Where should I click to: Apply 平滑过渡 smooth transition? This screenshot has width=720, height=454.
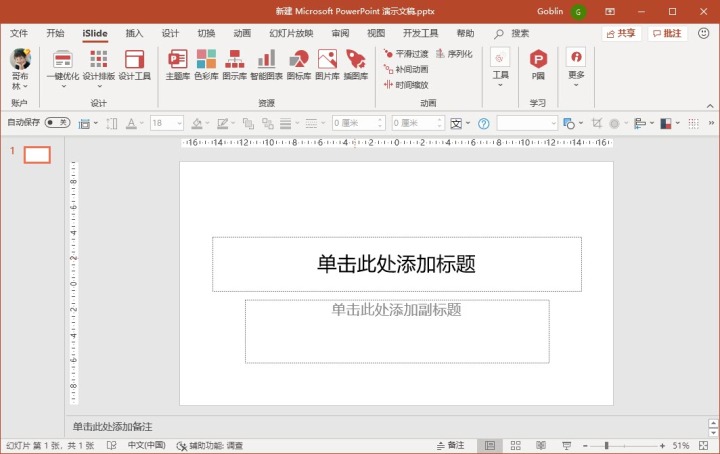[405, 54]
